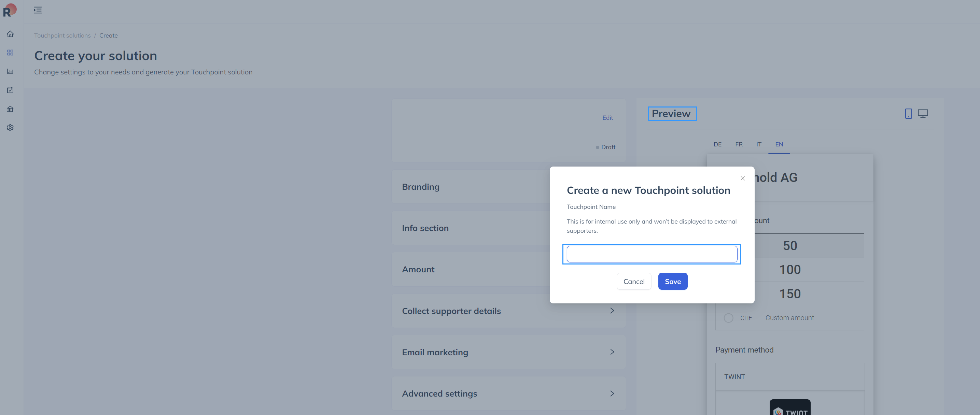Switch preview language to FR tab

click(x=739, y=144)
